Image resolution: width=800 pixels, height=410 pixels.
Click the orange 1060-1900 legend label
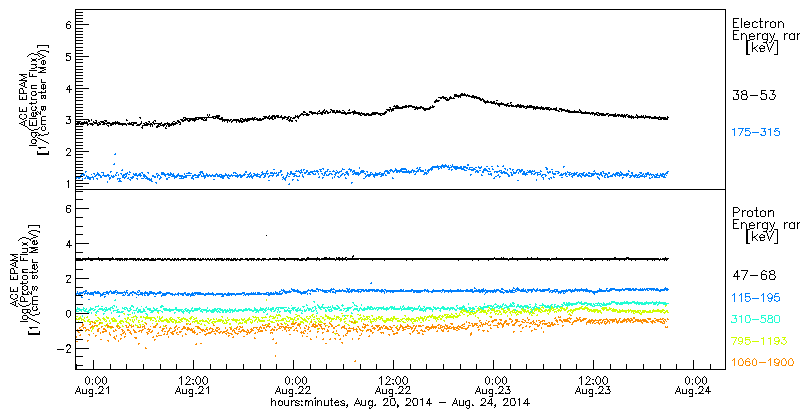[763, 363]
